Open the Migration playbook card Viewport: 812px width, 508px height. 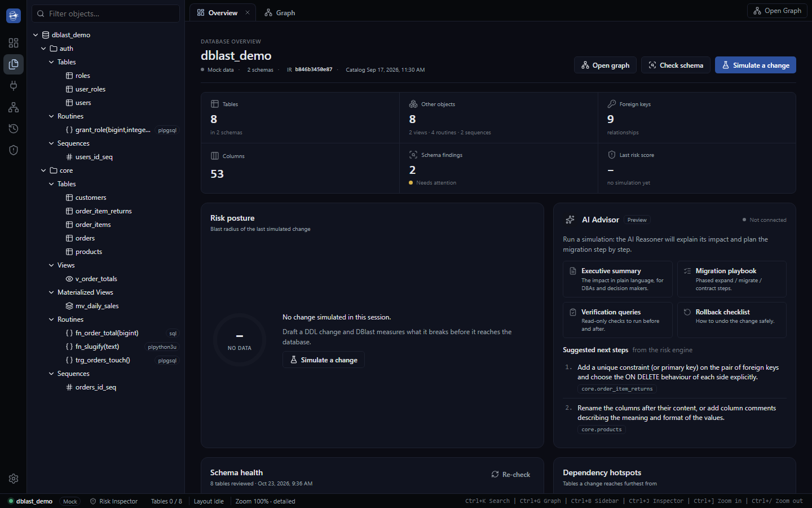pyautogui.click(x=731, y=279)
